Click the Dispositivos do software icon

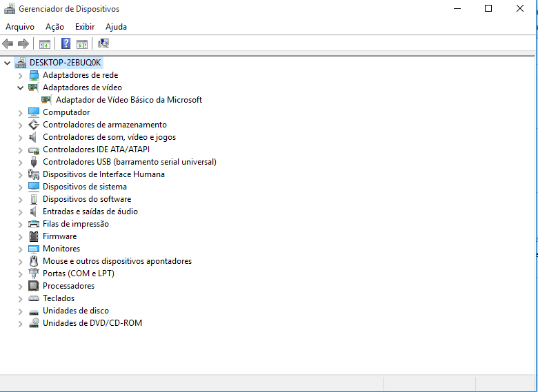click(x=34, y=199)
